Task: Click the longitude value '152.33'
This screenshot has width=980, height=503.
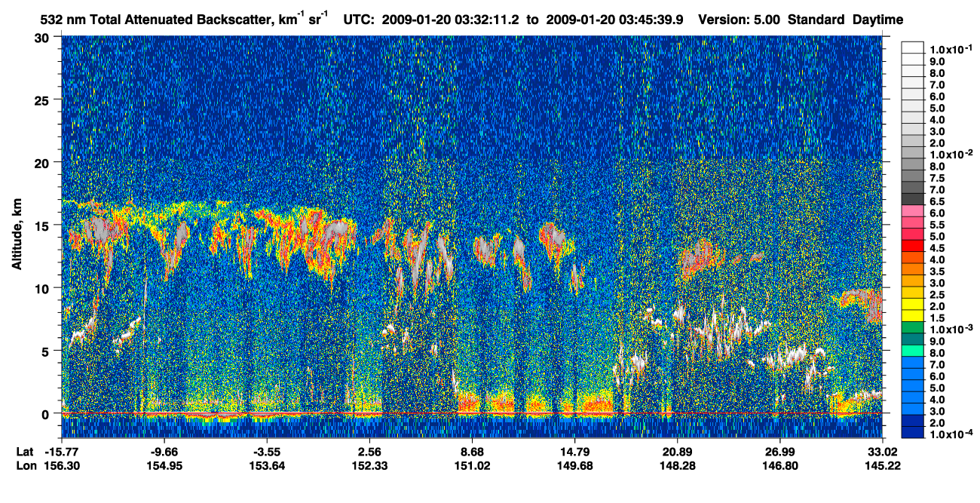Action: point(369,465)
